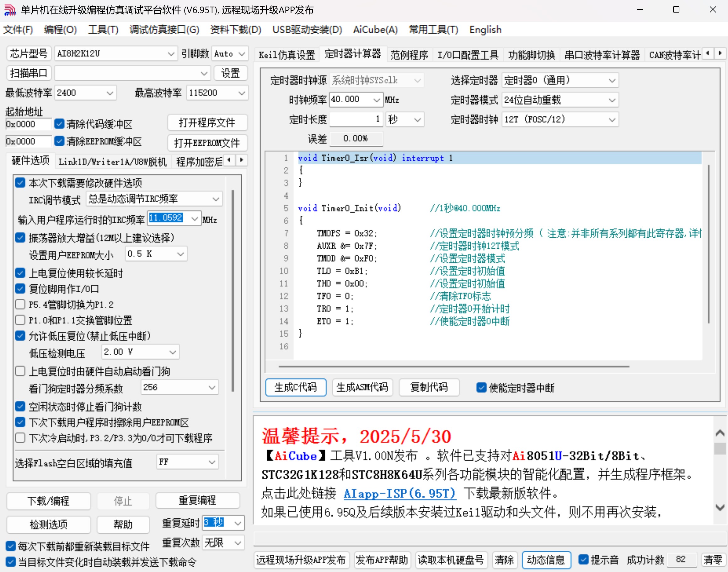The height and width of the screenshot is (572, 728).
Task: Click the app logo icon in title bar
Action: (x=10, y=10)
